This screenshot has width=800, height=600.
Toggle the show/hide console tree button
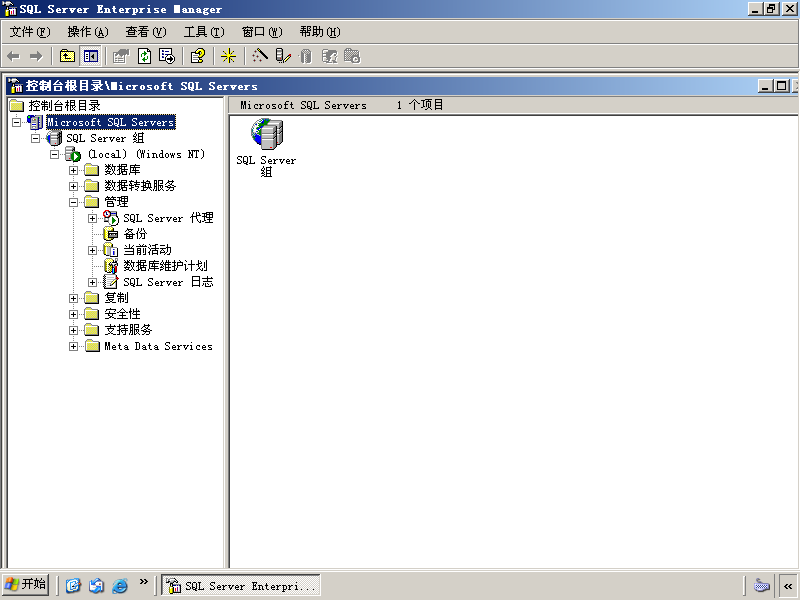91,56
